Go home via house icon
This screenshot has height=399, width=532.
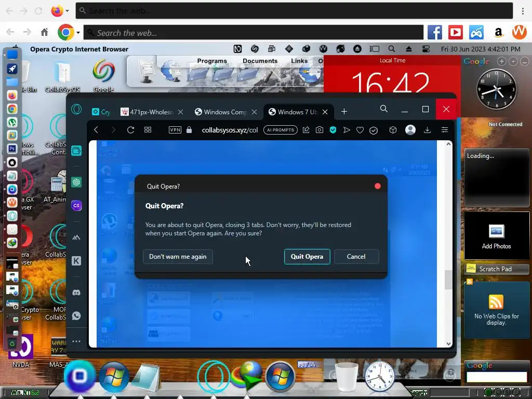click(45, 33)
